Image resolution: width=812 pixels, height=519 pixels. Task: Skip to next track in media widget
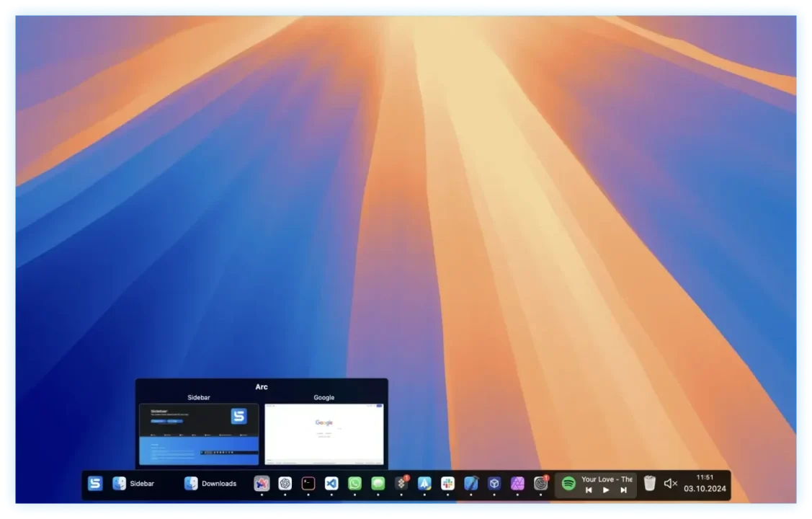coord(623,490)
